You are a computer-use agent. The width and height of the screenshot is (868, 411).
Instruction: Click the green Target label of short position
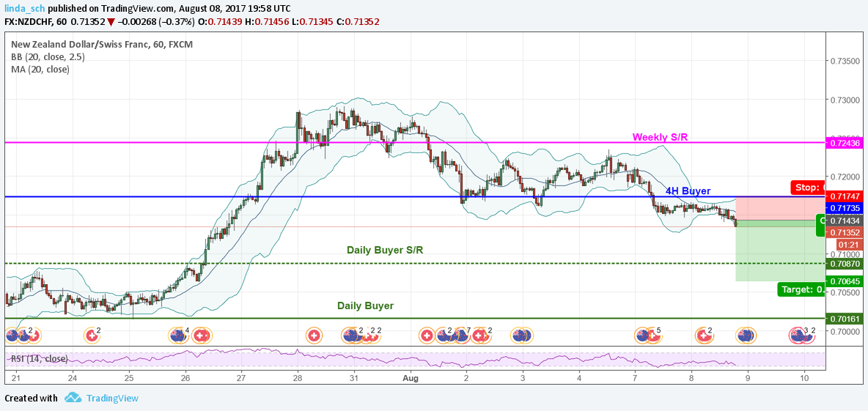[x=801, y=289]
